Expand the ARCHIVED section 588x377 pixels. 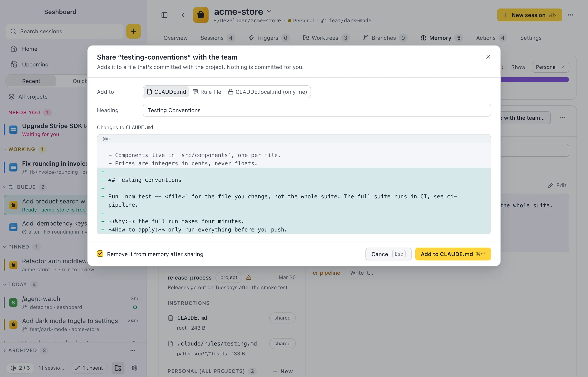click(x=4, y=350)
